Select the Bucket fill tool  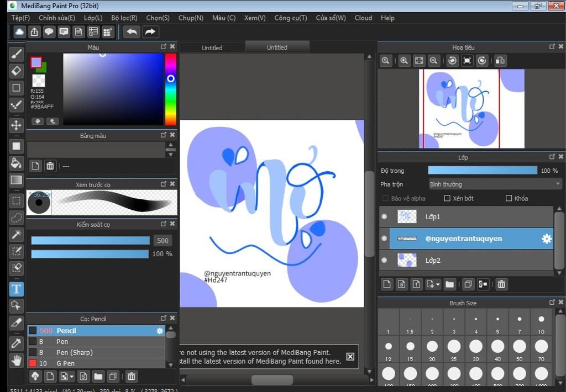tap(16, 163)
